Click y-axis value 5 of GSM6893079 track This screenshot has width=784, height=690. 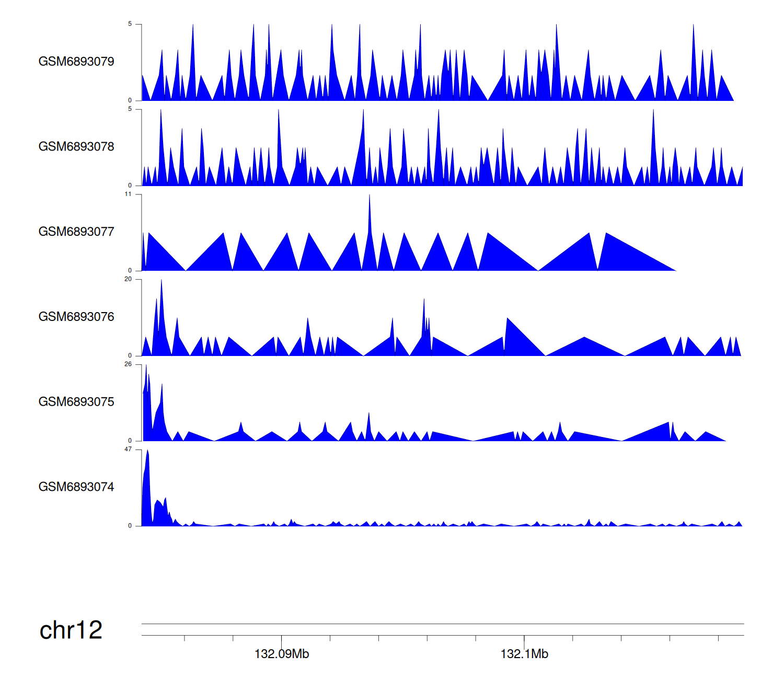pyautogui.click(x=130, y=24)
